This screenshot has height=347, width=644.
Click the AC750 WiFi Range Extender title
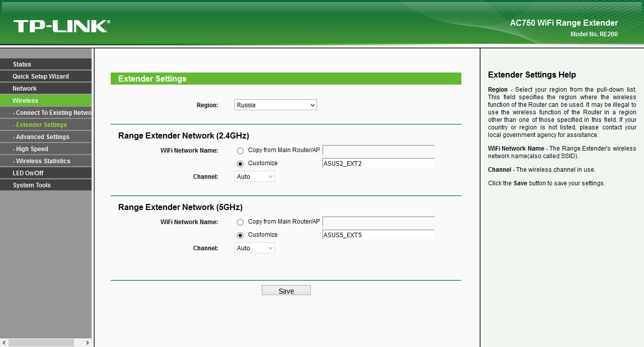[x=564, y=23]
